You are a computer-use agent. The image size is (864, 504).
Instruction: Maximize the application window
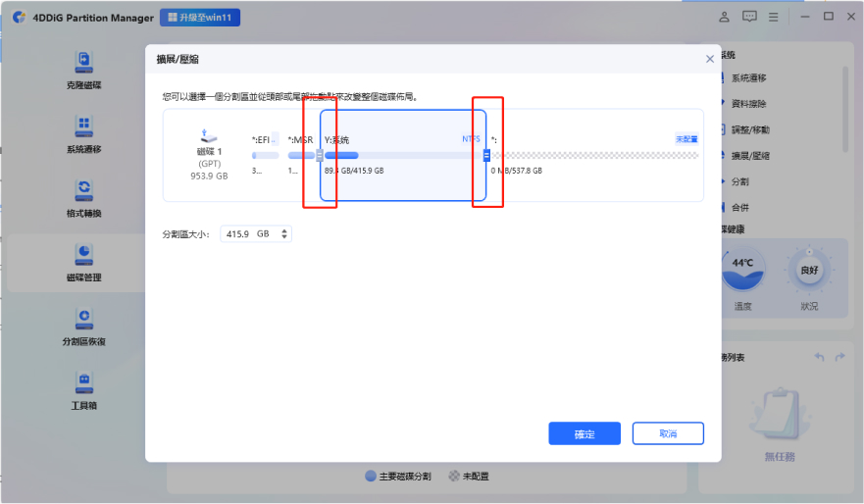pyautogui.click(x=828, y=17)
